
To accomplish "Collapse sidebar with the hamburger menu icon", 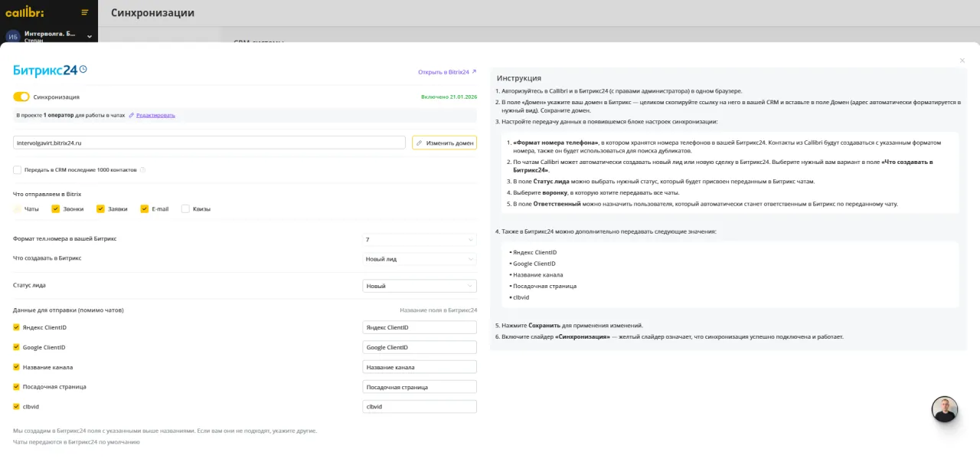I will tap(84, 12).
